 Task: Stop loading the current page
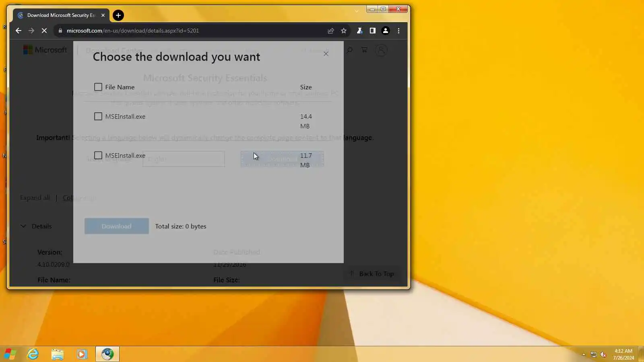[44, 31]
